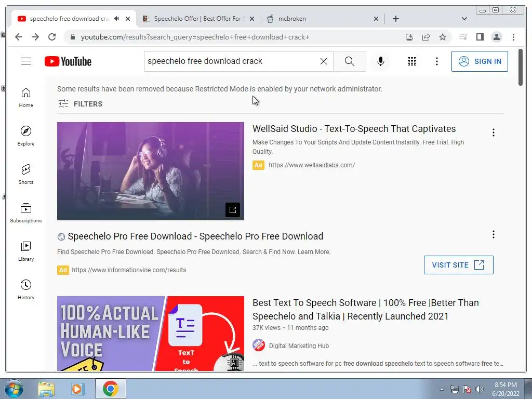Viewport: 532px width, 399px height.
Task: Select the speechelo free download YouTube tab
Action: click(69, 19)
